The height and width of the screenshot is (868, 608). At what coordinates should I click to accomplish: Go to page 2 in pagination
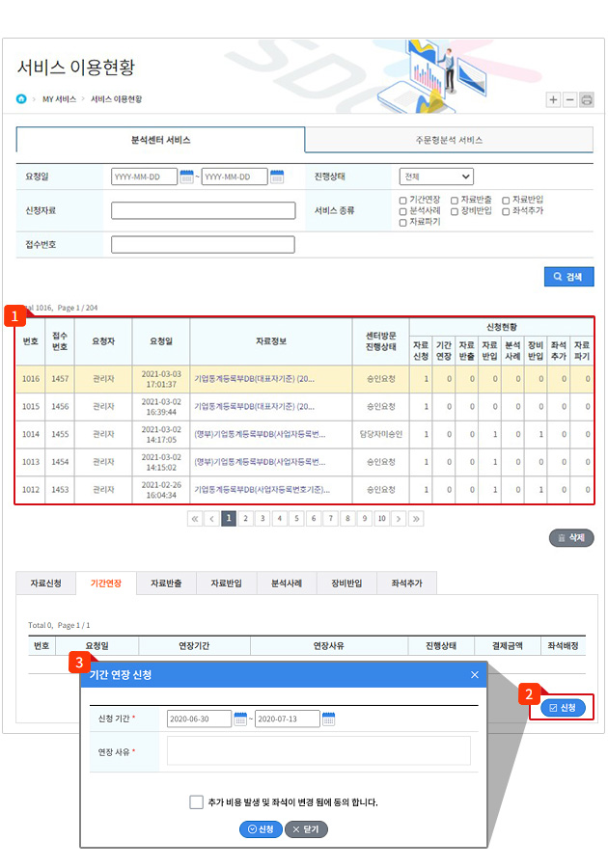[245, 519]
